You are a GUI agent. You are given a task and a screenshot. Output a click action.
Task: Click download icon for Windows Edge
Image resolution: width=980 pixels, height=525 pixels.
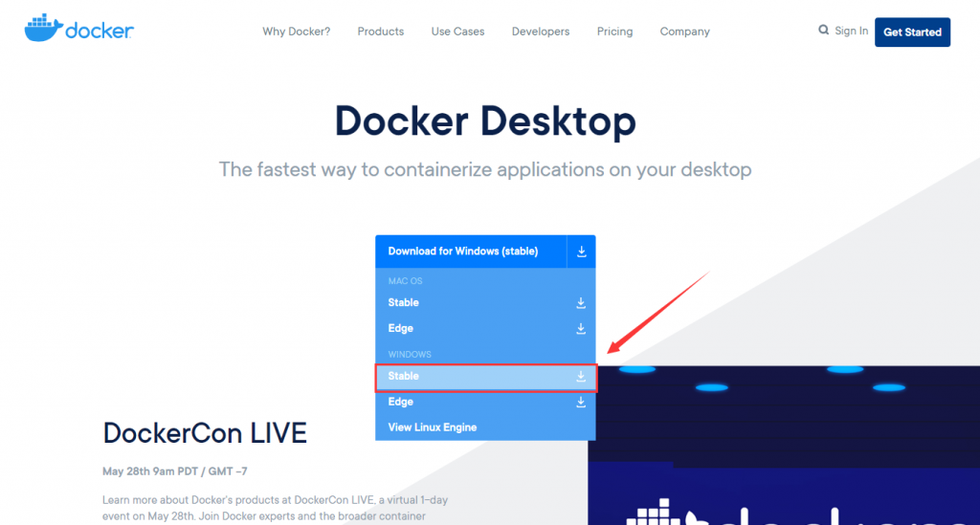(x=581, y=402)
